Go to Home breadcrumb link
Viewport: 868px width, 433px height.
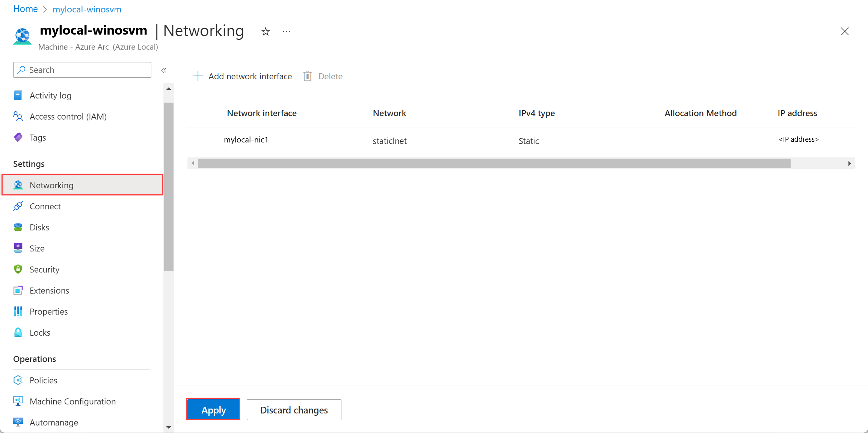tap(26, 9)
